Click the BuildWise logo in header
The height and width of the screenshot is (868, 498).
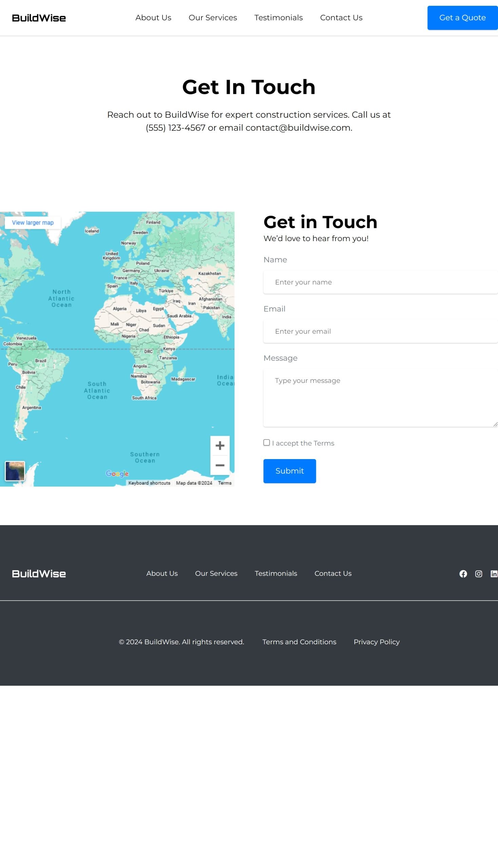point(39,18)
